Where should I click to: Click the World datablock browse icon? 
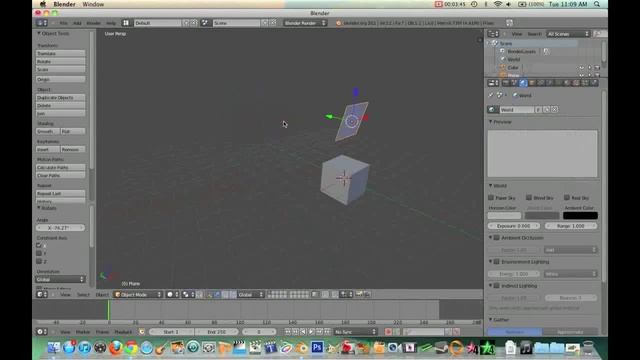[493, 109]
